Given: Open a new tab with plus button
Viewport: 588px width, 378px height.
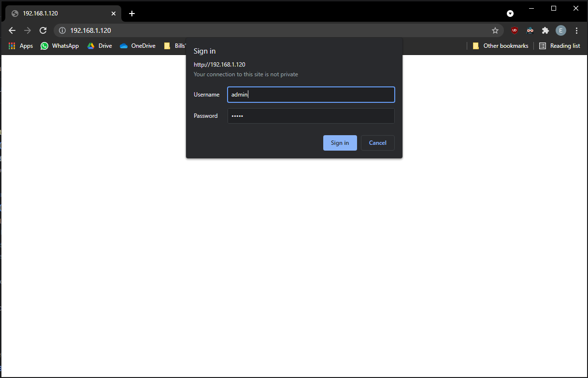Looking at the screenshot, I should [x=132, y=14].
